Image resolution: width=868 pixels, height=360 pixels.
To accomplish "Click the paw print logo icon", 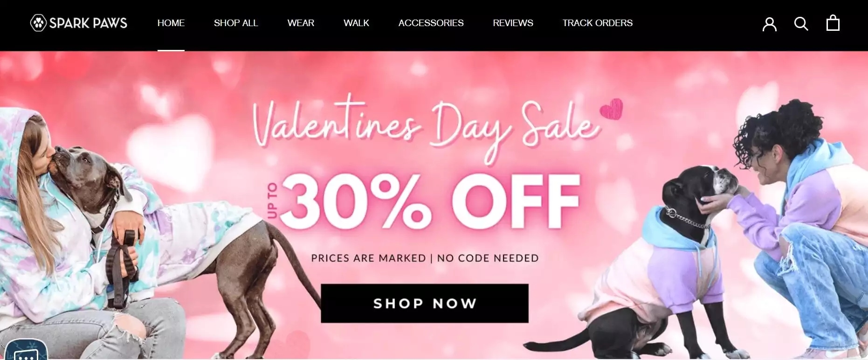I will coord(38,23).
